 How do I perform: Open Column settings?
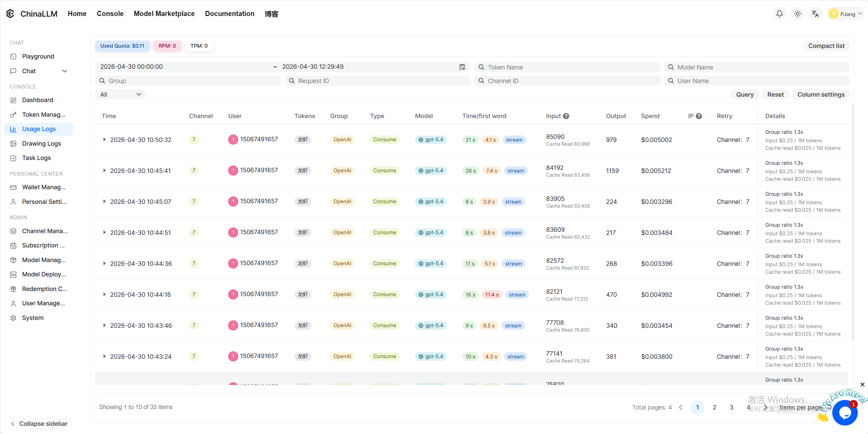click(821, 95)
